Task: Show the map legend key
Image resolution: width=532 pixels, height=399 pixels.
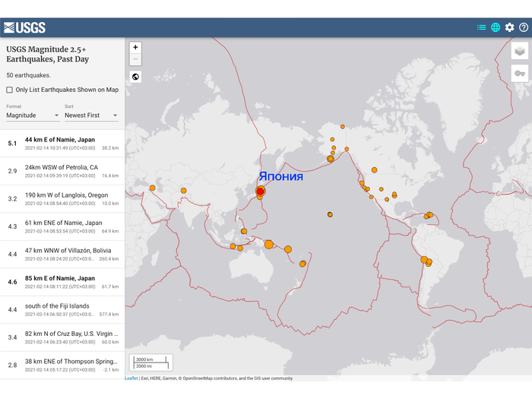Action: pyautogui.click(x=520, y=74)
